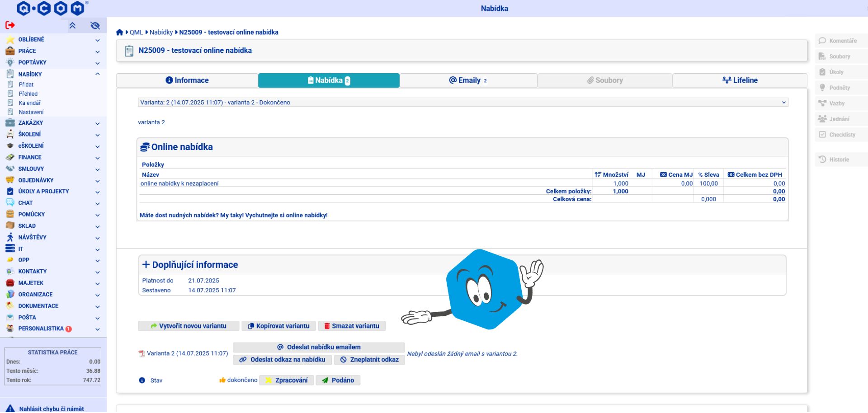
Task: Click the Komentáře speech bubble icon
Action: coord(822,41)
